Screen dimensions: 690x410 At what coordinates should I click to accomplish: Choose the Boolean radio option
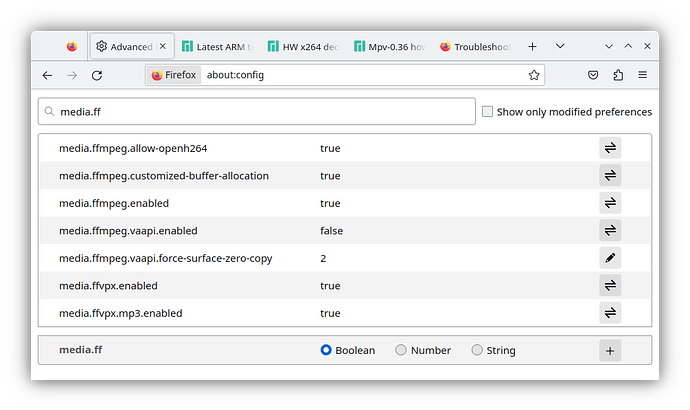326,350
